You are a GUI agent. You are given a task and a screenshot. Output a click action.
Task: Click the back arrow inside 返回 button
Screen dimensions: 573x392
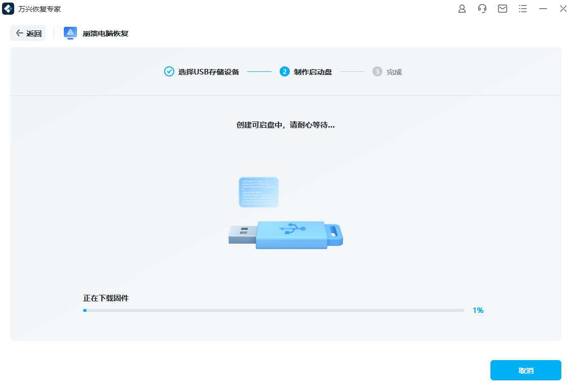click(x=20, y=32)
